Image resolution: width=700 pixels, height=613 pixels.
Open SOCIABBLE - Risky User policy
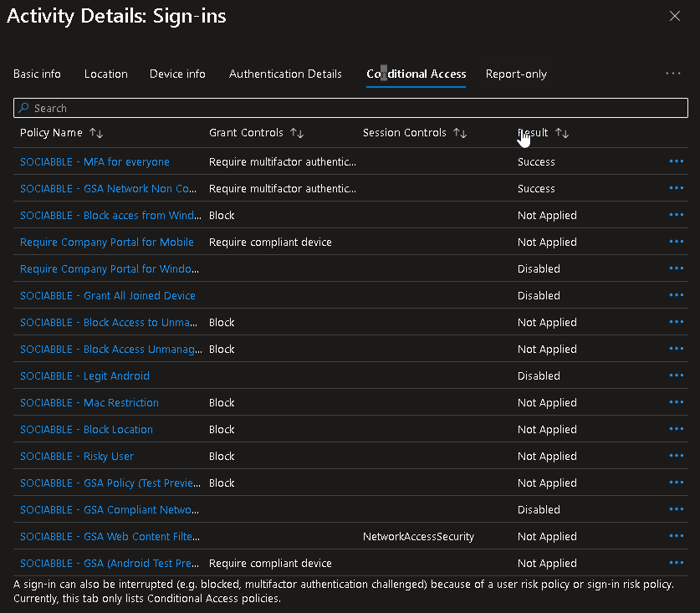(x=77, y=457)
